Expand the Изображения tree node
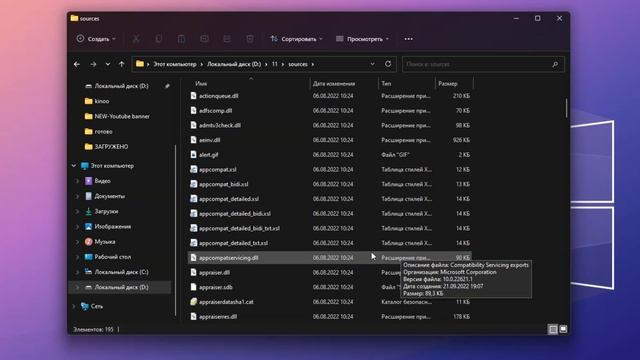The width and height of the screenshot is (640, 360). coord(77,227)
